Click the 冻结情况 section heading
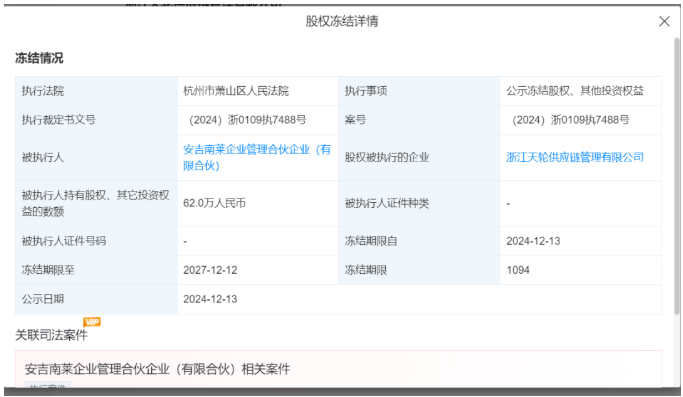The height and width of the screenshot is (397, 683). [x=39, y=58]
